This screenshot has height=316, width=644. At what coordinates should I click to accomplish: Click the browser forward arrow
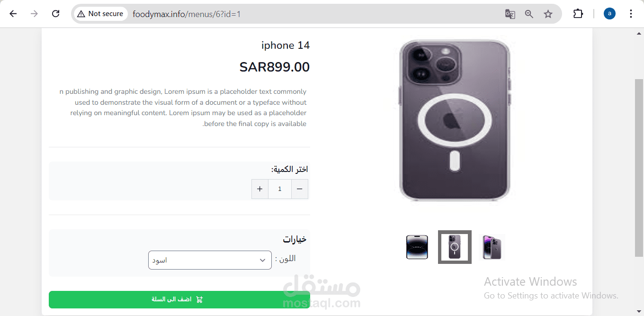tap(34, 14)
